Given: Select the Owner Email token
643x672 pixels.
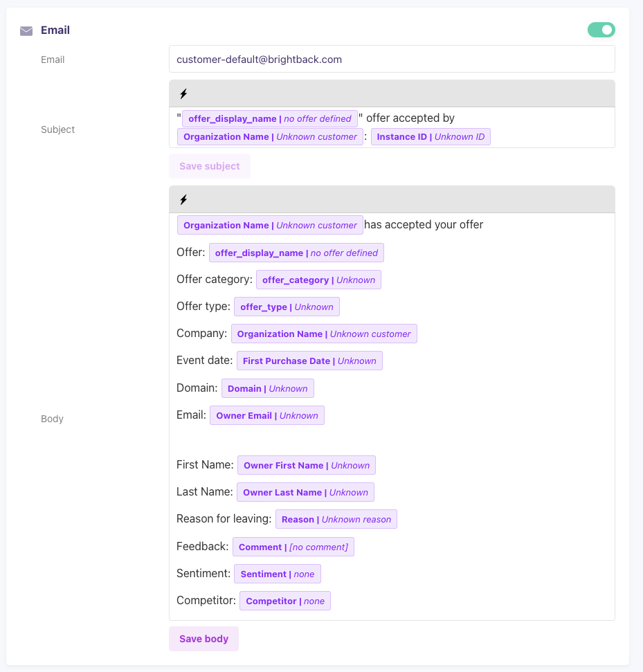Looking at the screenshot, I should pos(266,416).
